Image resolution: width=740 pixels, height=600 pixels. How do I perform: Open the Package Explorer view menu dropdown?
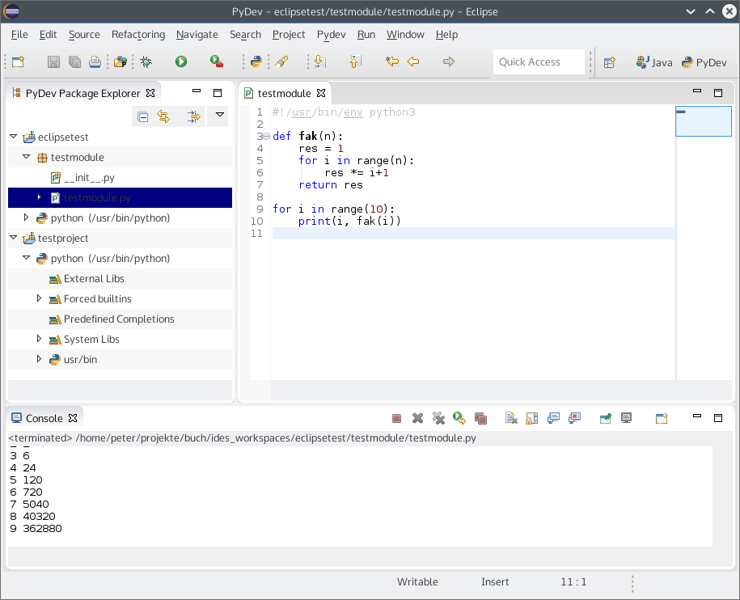click(x=220, y=116)
